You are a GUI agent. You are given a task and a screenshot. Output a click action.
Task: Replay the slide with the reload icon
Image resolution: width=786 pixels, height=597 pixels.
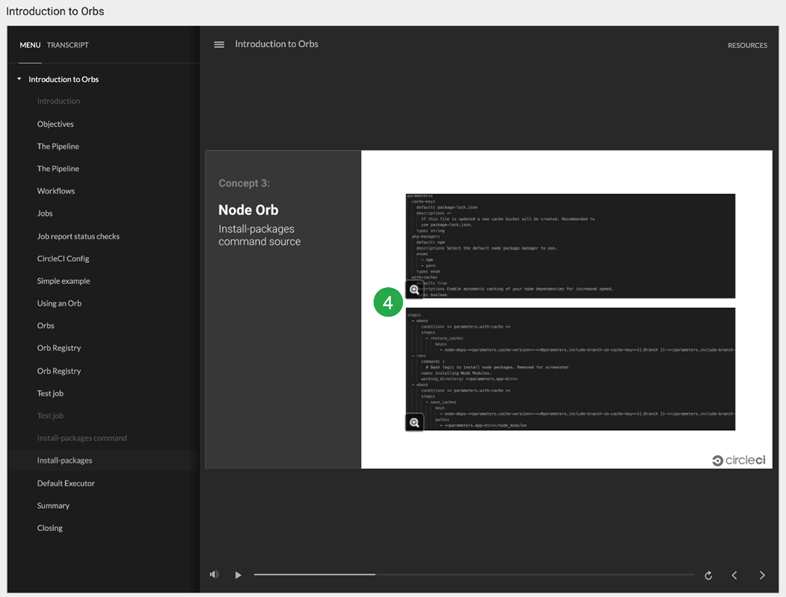pyautogui.click(x=708, y=575)
